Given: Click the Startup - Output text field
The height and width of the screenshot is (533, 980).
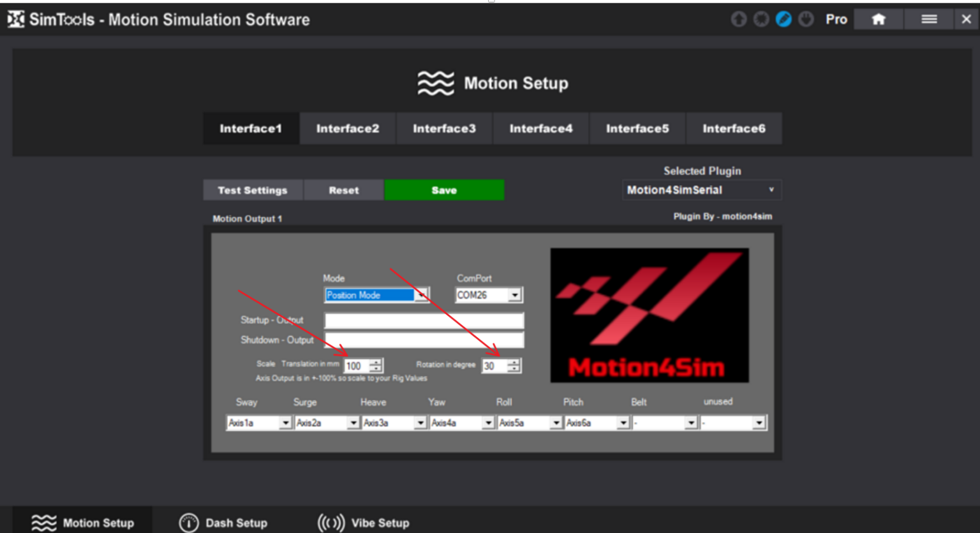Looking at the screenshot, I should point(424,320).
